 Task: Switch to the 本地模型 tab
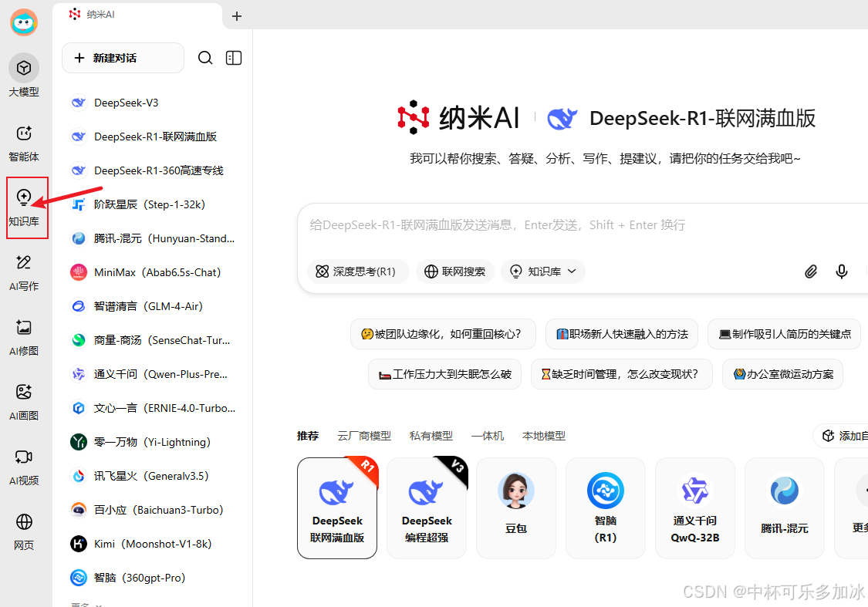[544, 436]
